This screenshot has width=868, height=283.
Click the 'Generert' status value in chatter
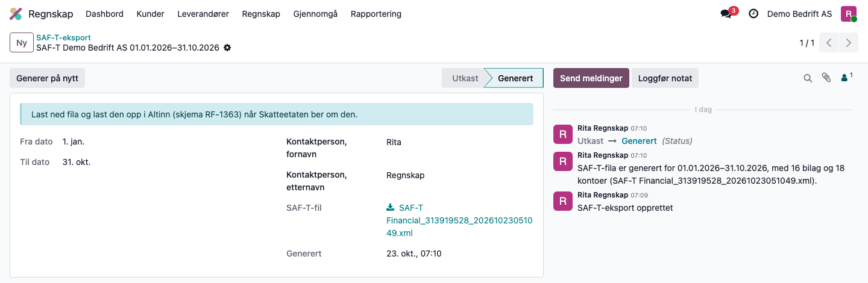pyautogui.click(x=639, y=141)
